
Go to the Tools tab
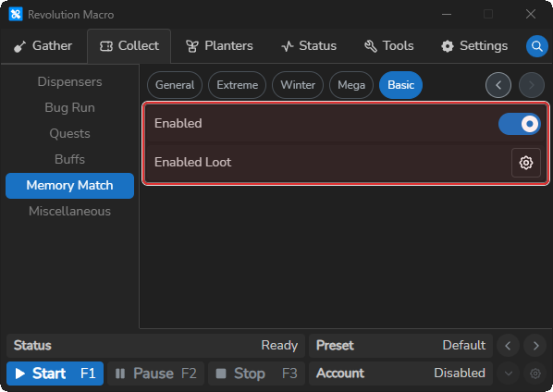[x=389, y=46]
